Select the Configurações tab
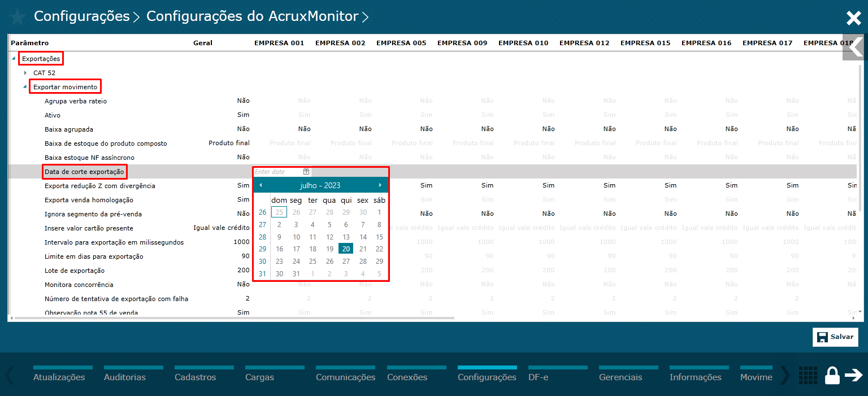 point(487,375)
